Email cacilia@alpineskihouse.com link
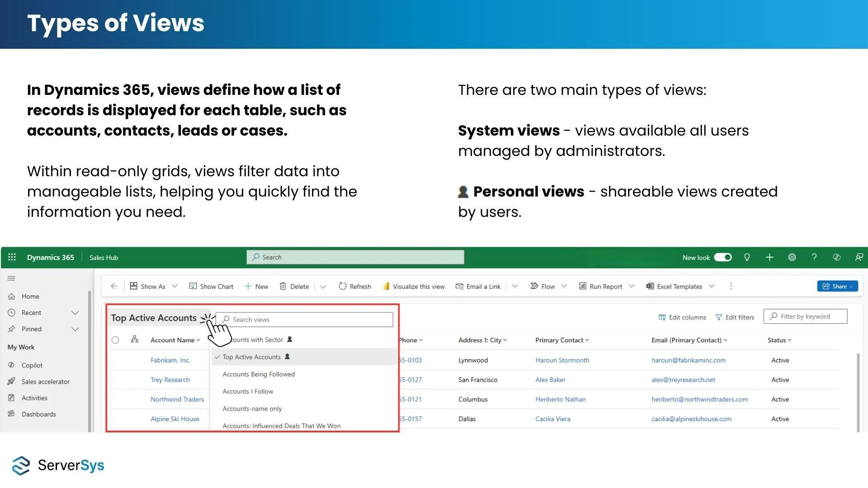This screenshot has height=488, width=868. [691, 419]
